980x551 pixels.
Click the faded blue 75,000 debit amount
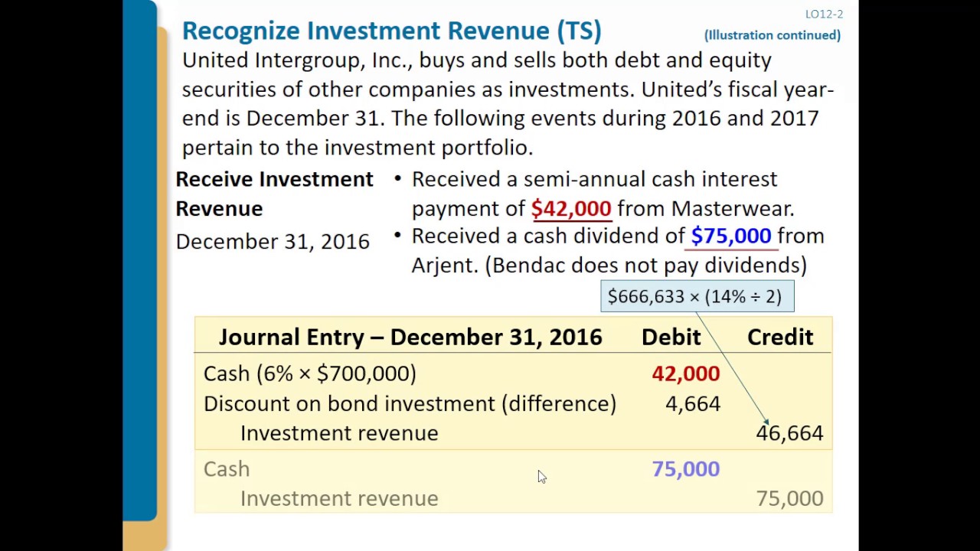pos(685,469)
